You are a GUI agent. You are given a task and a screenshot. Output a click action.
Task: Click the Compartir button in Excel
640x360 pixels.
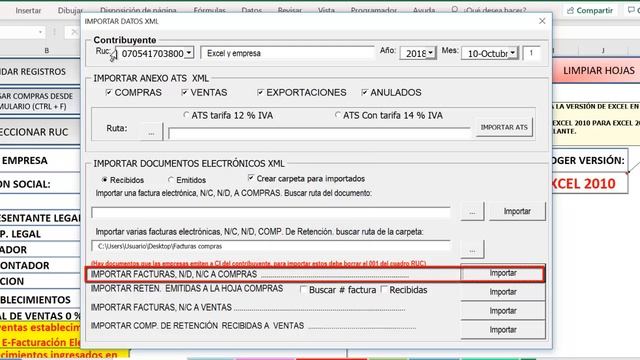pos(590,10)
